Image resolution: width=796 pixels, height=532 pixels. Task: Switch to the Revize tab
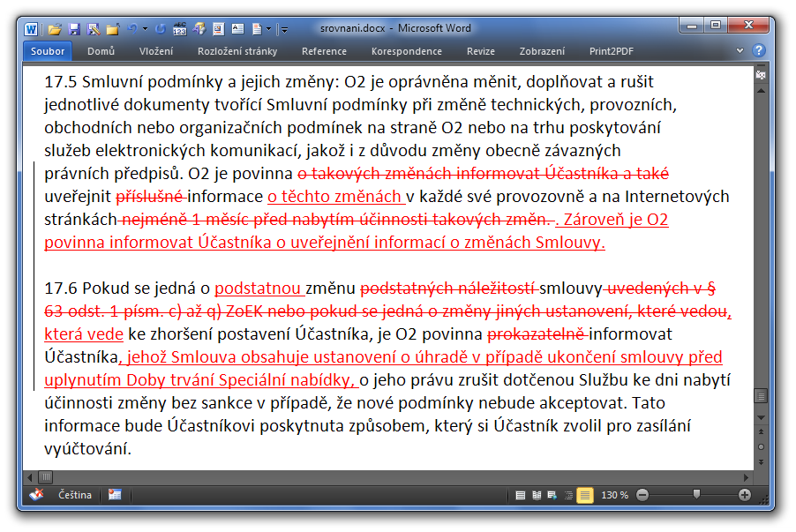coord(480,51)
